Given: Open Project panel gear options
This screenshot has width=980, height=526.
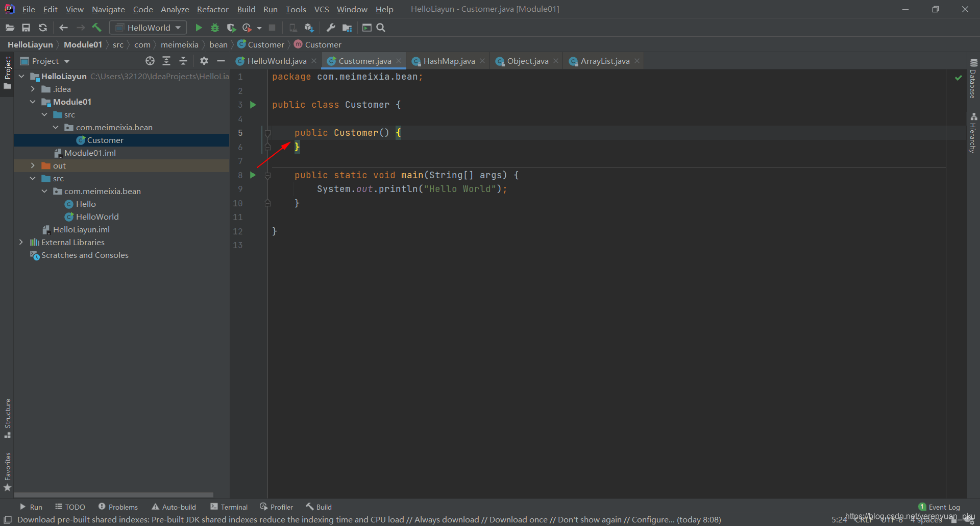Looking at the screenshot, I should [204, 61].
